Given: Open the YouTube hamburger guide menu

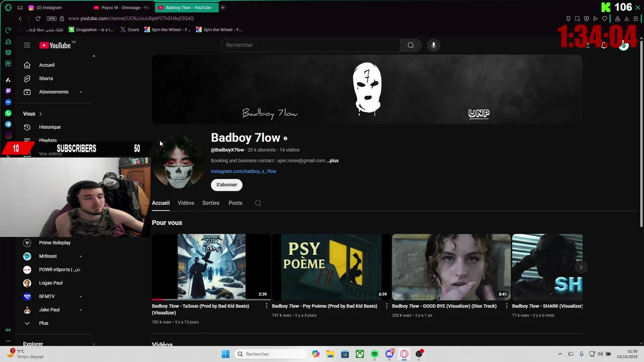Looking at the screenshot, I should [27, 45].
